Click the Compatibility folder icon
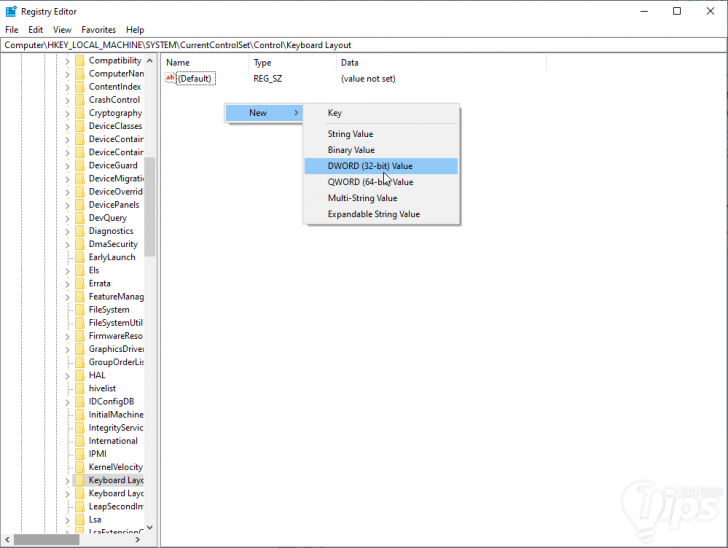 80,60
